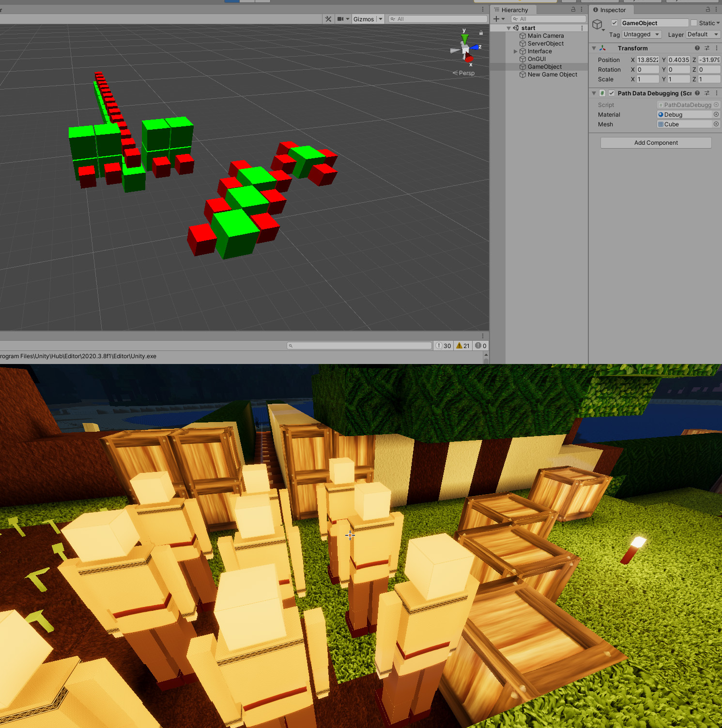Click the blue Z axis cone of the gizmo

475,47
